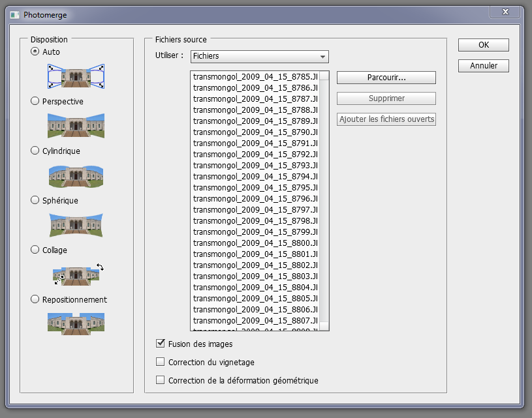Click the Annuler button
Image resolution: width=532 pixels, height=418 pixels.
(483, 66)
